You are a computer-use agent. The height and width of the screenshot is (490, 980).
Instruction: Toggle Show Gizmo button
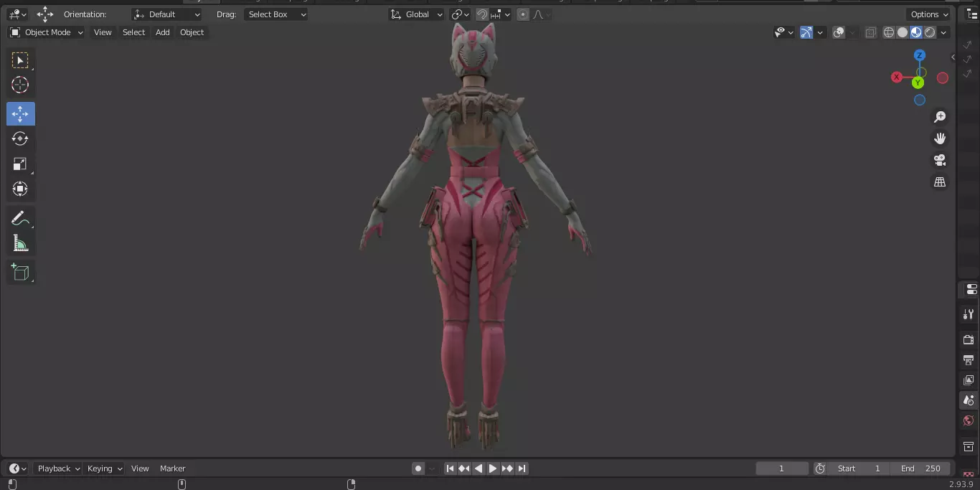(x=806, y=32)
